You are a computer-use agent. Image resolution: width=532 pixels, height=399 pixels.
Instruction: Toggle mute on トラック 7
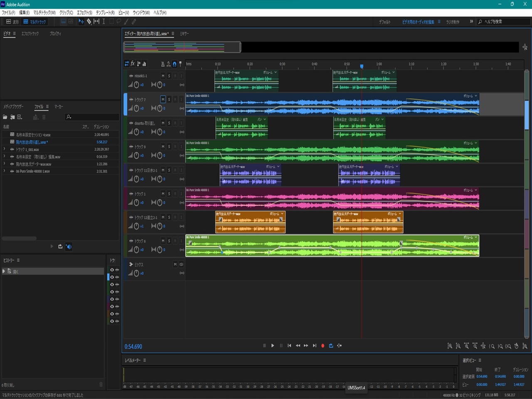point(163,100)
